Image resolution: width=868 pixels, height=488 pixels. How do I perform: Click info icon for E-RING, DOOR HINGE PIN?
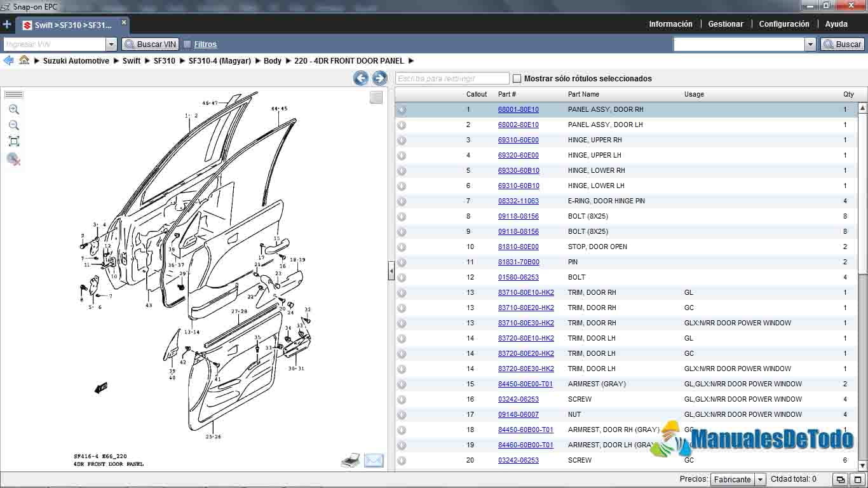pyautogui.click(x=402, y=201)
